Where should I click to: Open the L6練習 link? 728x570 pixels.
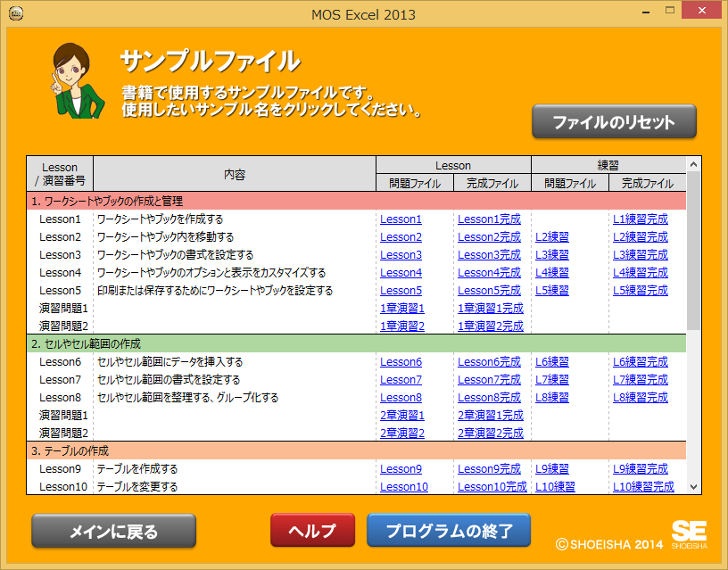552,362
